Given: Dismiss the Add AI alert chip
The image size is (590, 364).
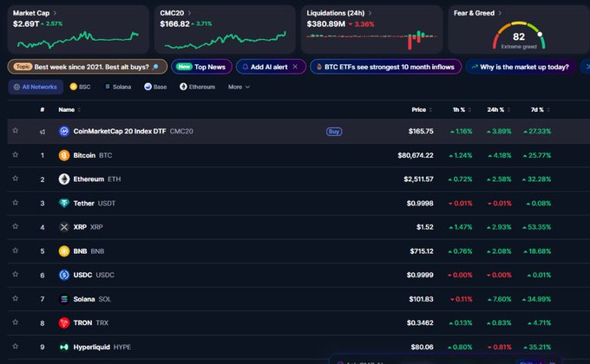Looking at the screenshot, I should point(295,67).
